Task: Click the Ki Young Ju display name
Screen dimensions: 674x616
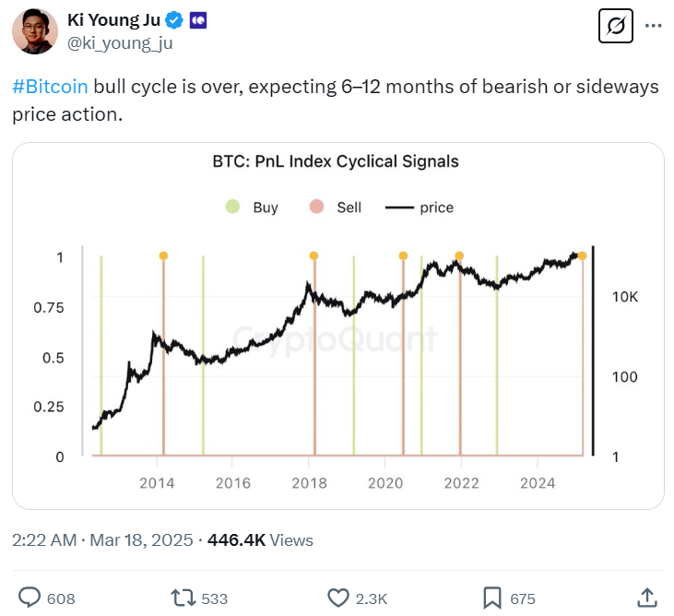Action: pyautogui.click(x=113, y=20)
